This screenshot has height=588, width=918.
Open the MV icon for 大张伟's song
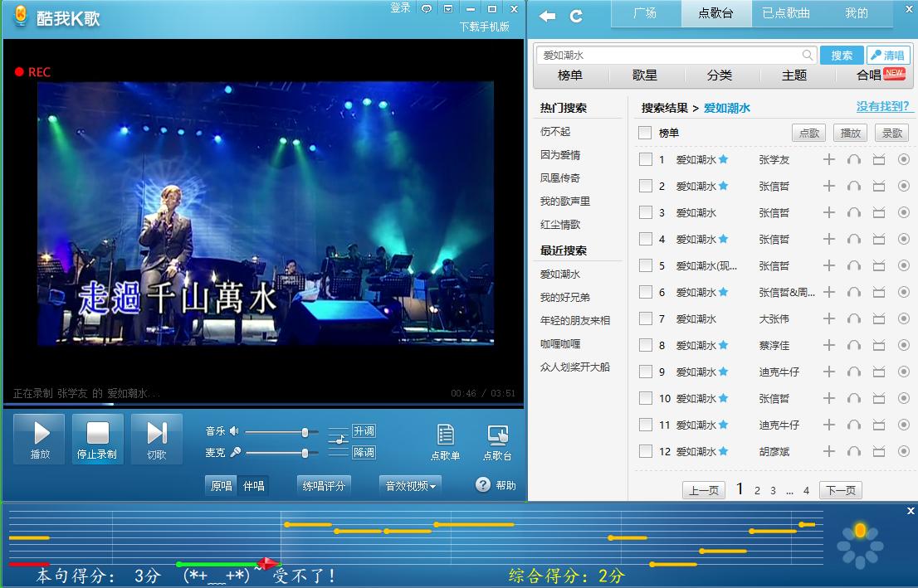(878, 318)
